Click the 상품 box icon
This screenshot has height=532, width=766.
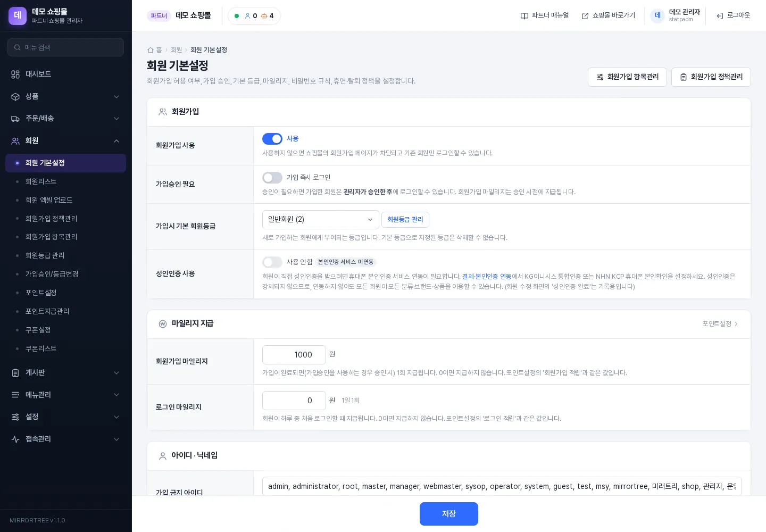coord(15,97)
